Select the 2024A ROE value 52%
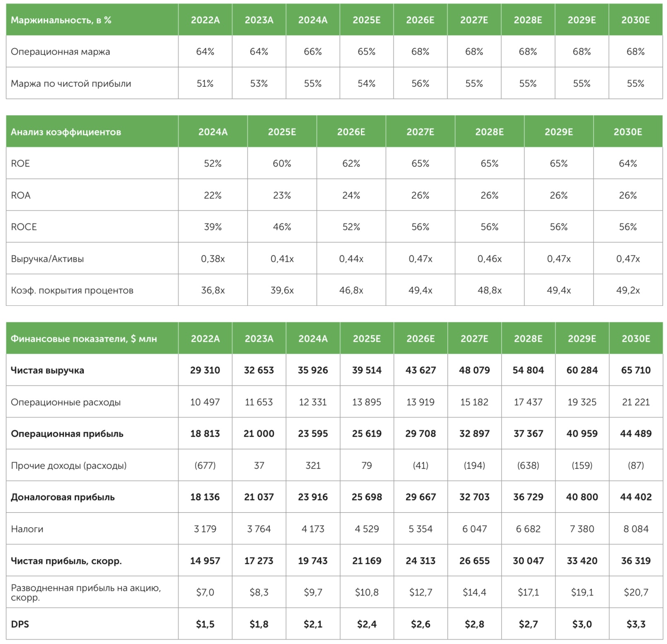The width and height of the screenshot is (667, 644). (x=213, y=164)
